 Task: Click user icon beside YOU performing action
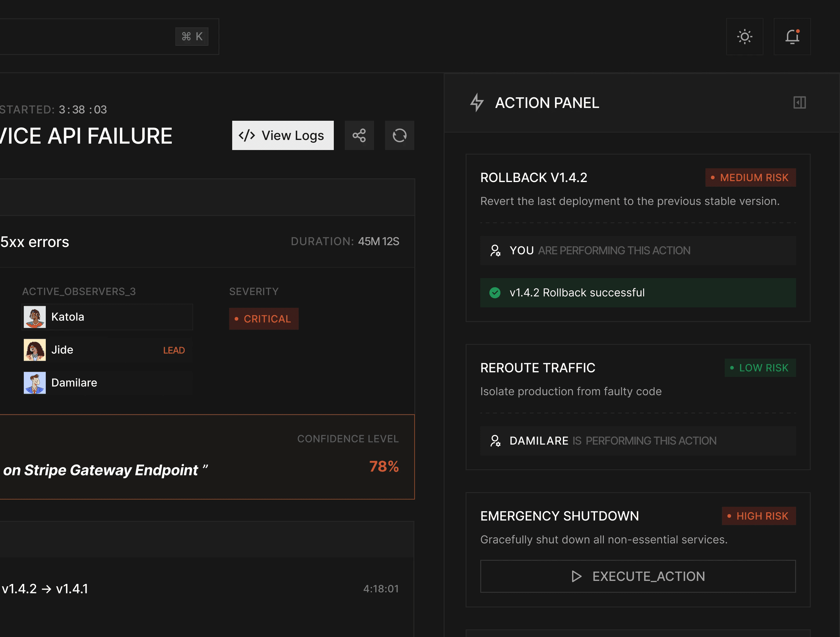(495, 251)
